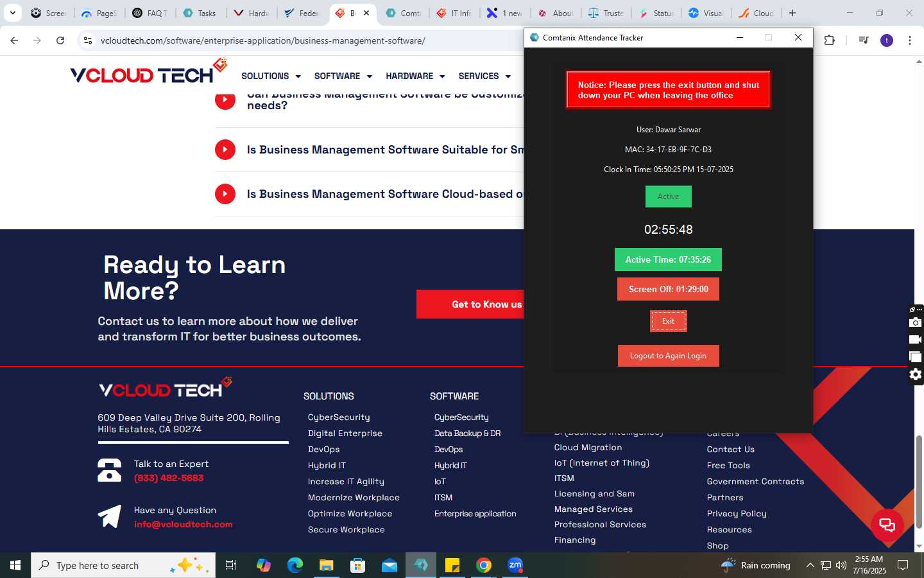This screenshot has height=578, width=924.
Task: Switch to the Cloud browser tab
Action: (757, 13)
